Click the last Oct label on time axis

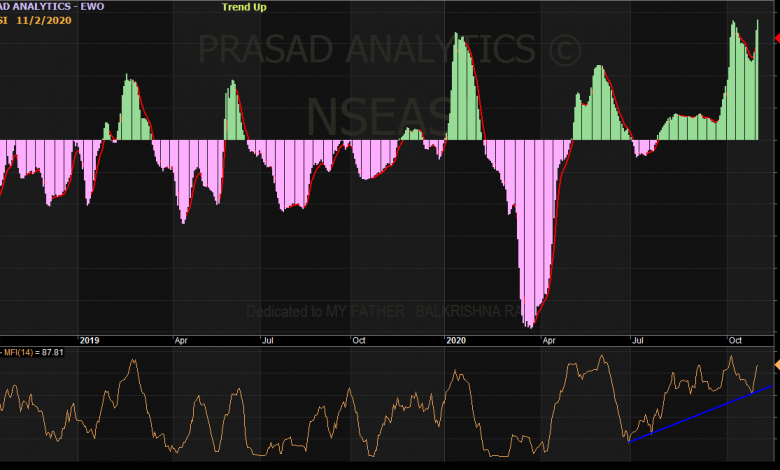[x=737, y=340]
